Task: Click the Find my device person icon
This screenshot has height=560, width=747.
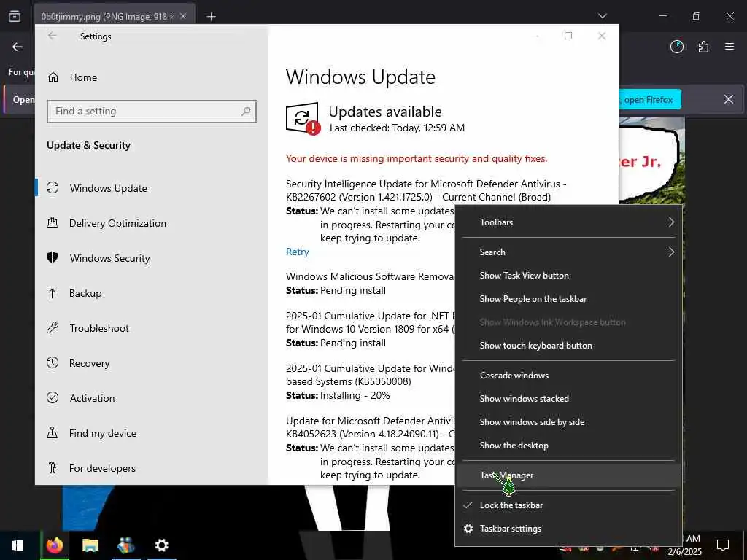Action: (x=53, y=432)
